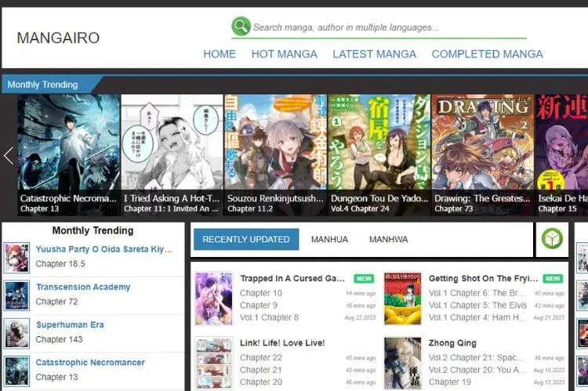This screenshot has height=391, width=588.
Task: Switch to the MANHUA tab
Action: (x=329, y=239)
